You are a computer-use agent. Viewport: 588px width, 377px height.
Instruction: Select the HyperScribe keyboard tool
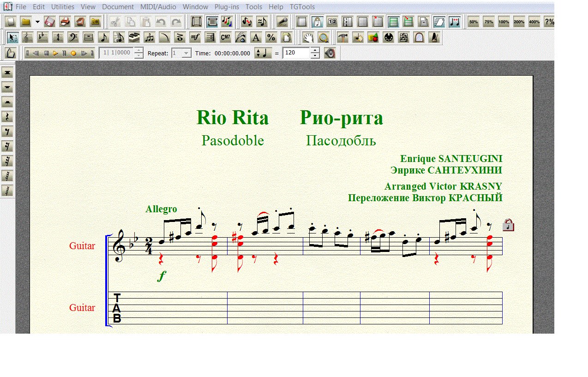point(134,37)
